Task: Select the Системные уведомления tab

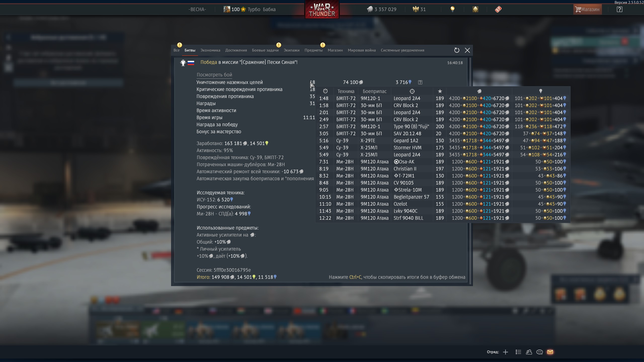Action: [x=402, y=50]
